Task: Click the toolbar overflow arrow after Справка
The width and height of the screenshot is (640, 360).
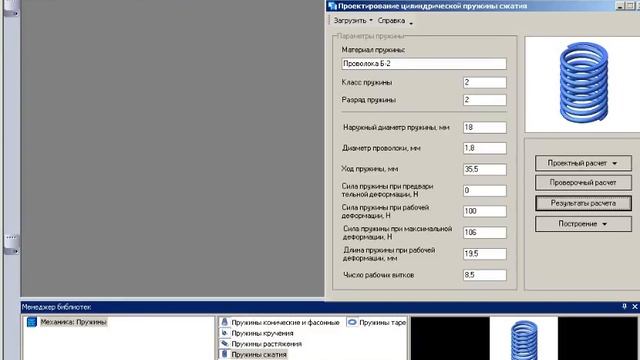Action: point(411,23)
